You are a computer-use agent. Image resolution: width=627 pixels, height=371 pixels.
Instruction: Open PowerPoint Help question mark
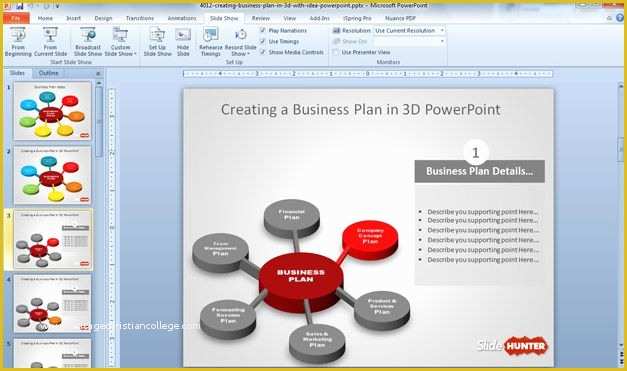click(620, 18)
